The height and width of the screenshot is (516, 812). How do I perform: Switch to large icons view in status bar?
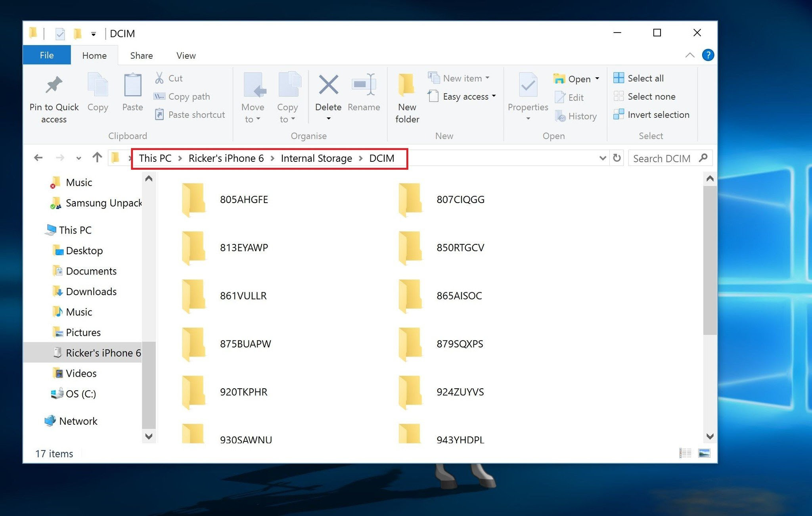704,453
